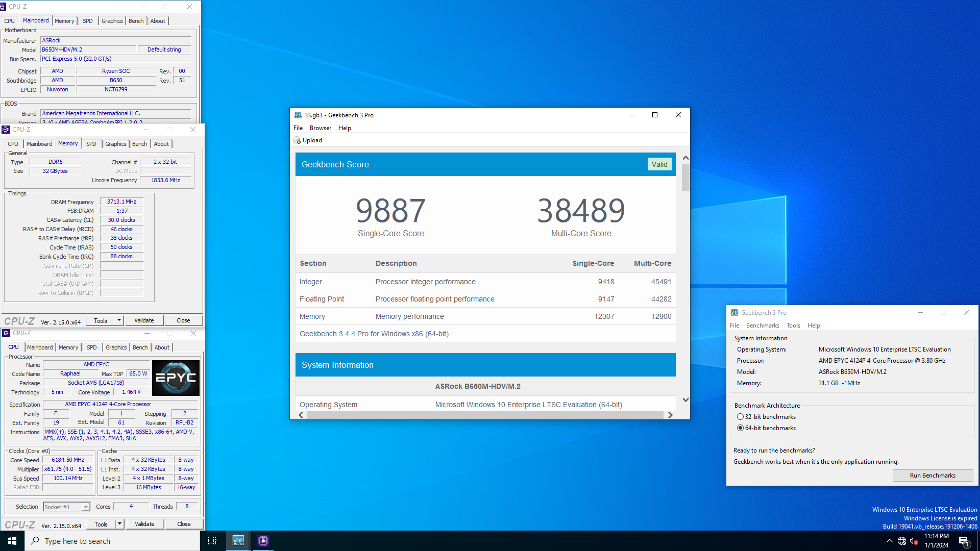Click the right arrow of the horizontal scrollbar

coord(670,415)
